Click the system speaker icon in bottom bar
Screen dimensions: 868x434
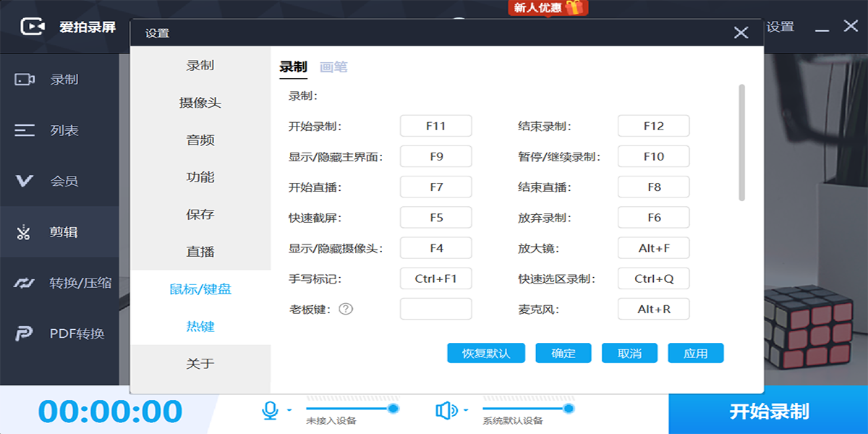pos(446,411)
